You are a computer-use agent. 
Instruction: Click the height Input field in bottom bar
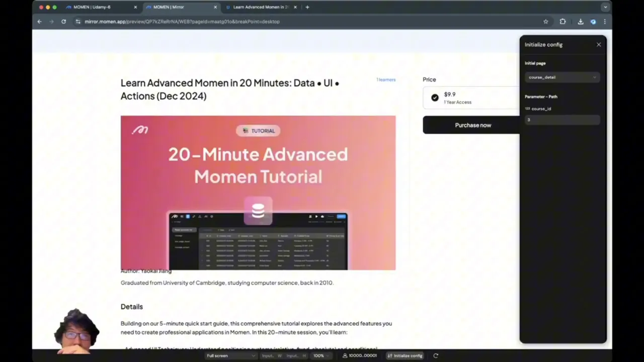coord(296,355)
